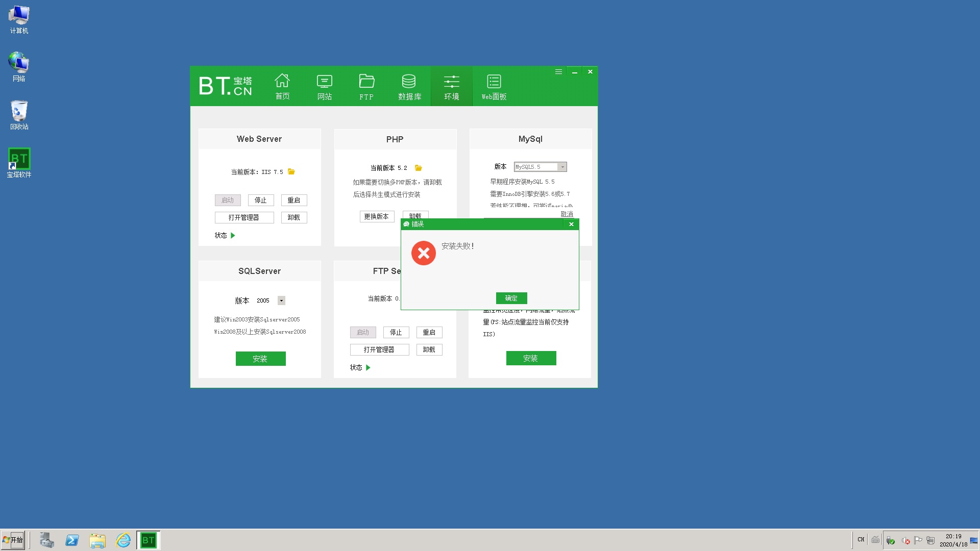The width and height of the screenshot is (980, 551).
Task: Restart the Web Server with 重启
Action: point(294,200)
